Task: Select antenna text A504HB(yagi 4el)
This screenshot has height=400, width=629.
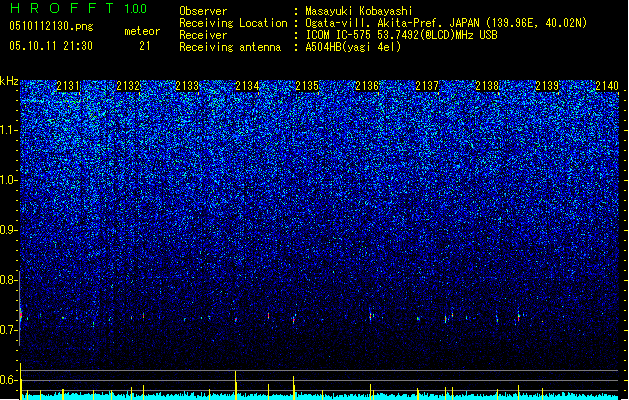Action: coord(353,47)
